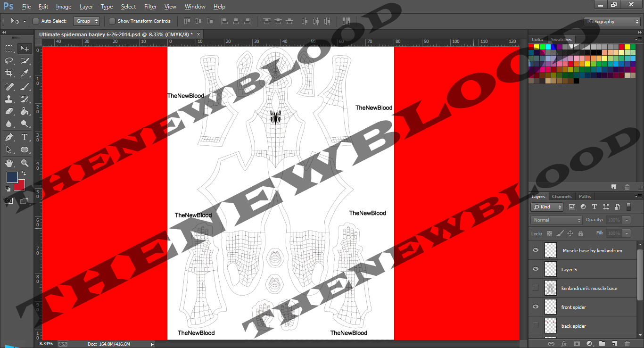The image size is (644, 348).
Task: Switch to the Color panel tab
Action: [537, 40]
